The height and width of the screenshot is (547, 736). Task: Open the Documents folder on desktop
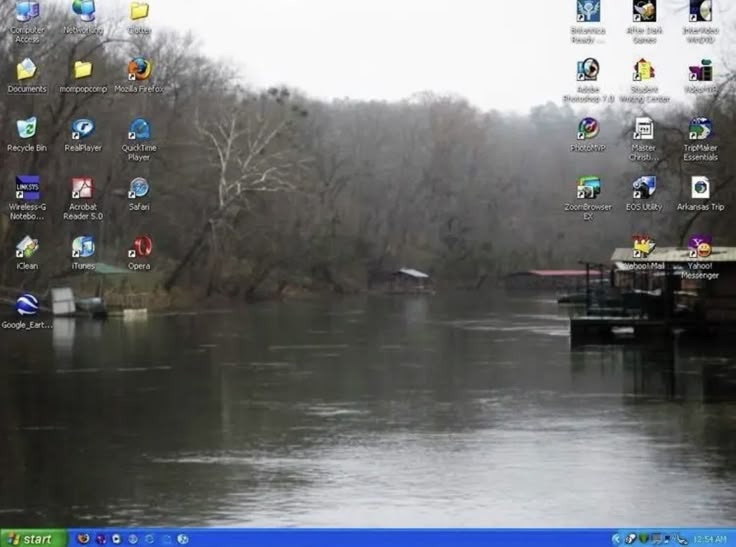27,70
